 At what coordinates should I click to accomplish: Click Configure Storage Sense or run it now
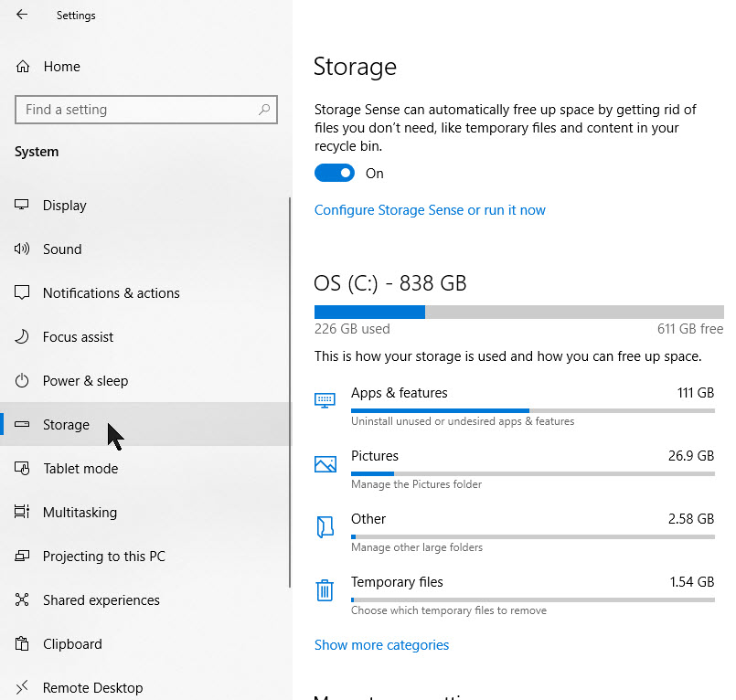430,210
